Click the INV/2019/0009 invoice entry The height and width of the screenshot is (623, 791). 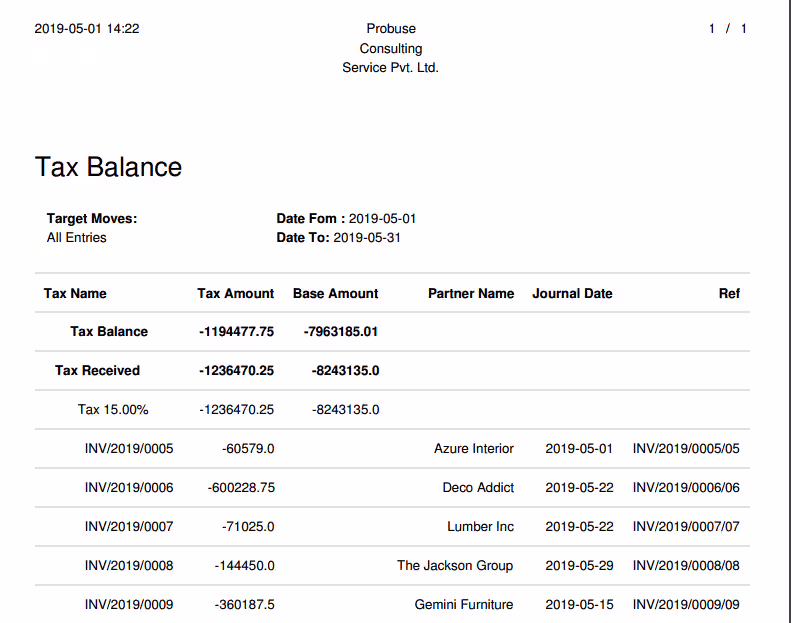click(x=129, y=604)
